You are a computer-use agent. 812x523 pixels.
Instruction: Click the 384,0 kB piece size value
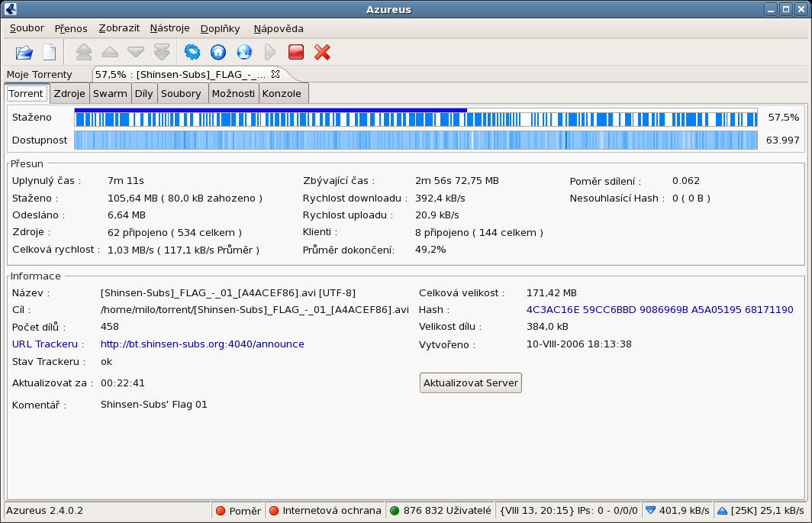(x=547, y=327)
